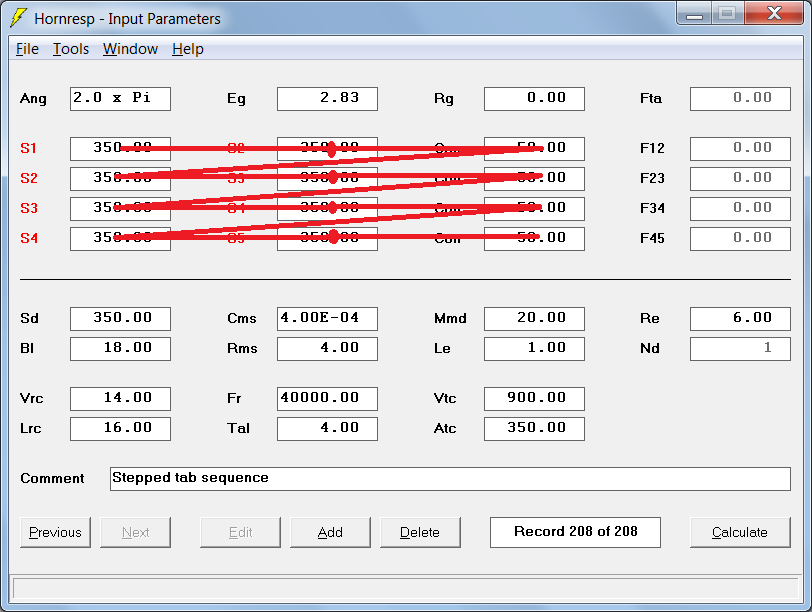Open the Tools menu

coord(71,49)
